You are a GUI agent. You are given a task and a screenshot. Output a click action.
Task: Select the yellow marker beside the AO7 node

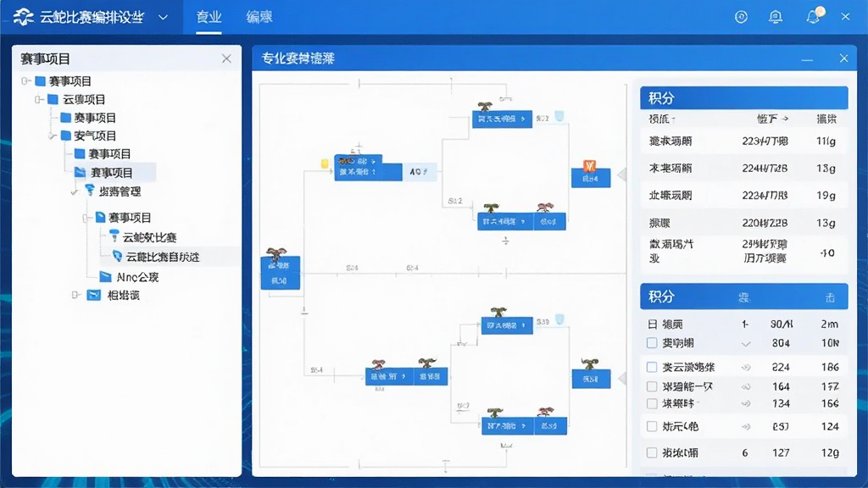[x=325, y=164]
